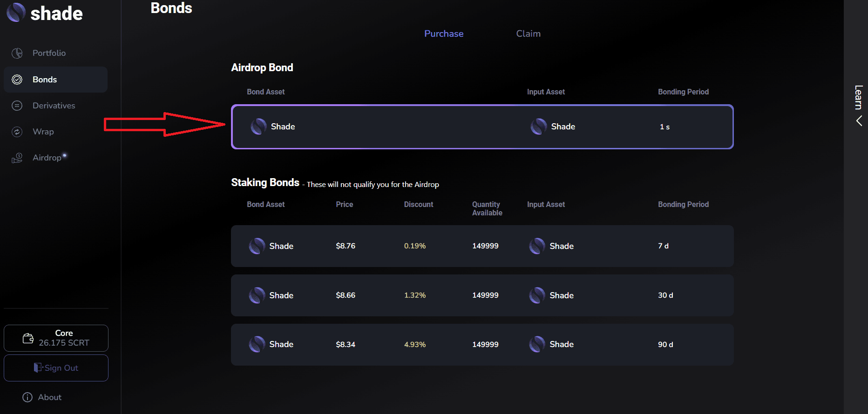Image resolution: width=868 pixels, height=414 pixels.
Task: Open the Learn panel label
Action: 858,97
